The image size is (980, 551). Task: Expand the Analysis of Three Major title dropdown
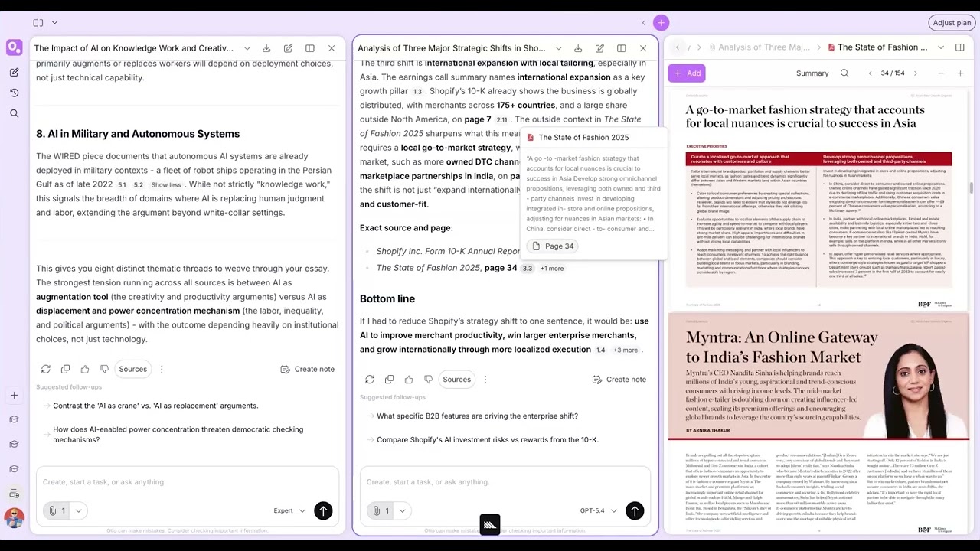click(558, 48)
